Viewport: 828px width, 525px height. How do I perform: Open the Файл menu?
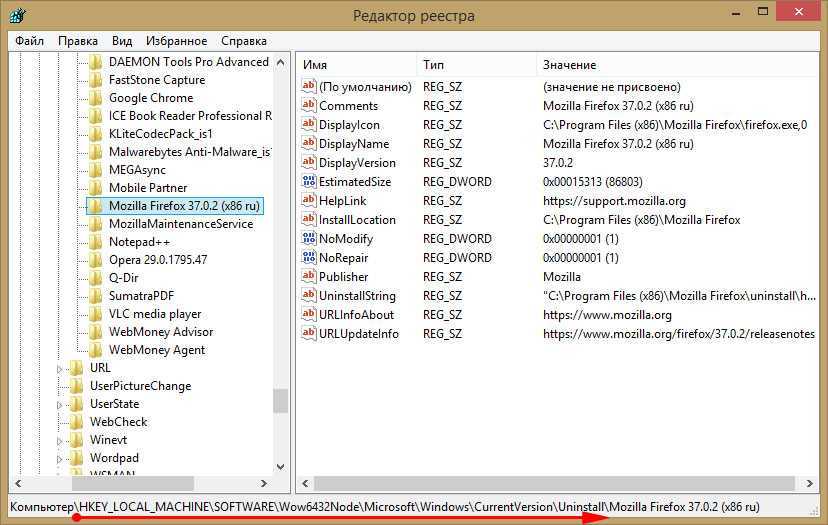point(30,41)
